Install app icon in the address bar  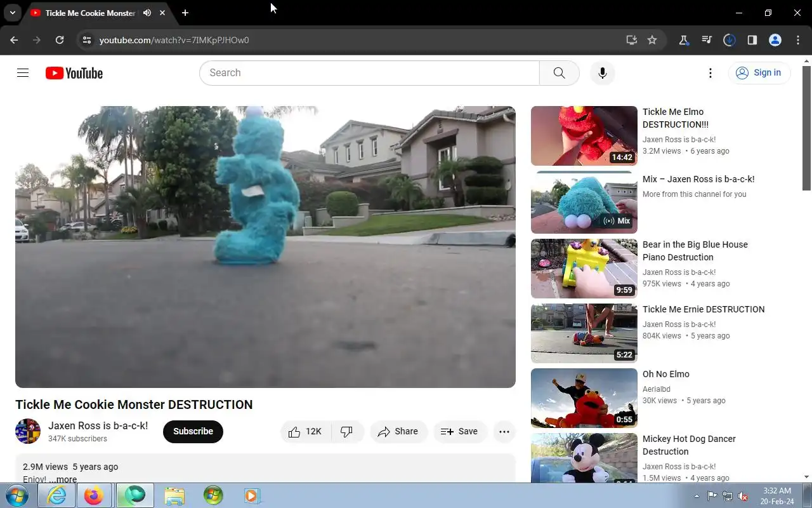631,40
